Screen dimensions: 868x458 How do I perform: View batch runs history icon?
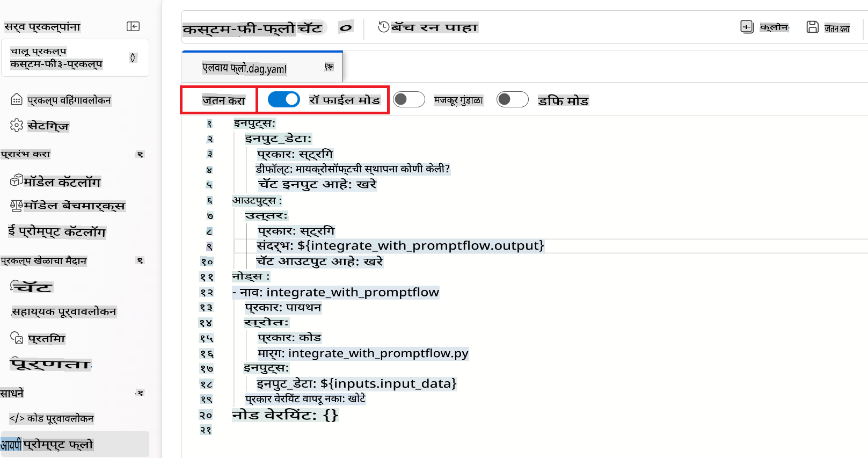click(383, 27)
